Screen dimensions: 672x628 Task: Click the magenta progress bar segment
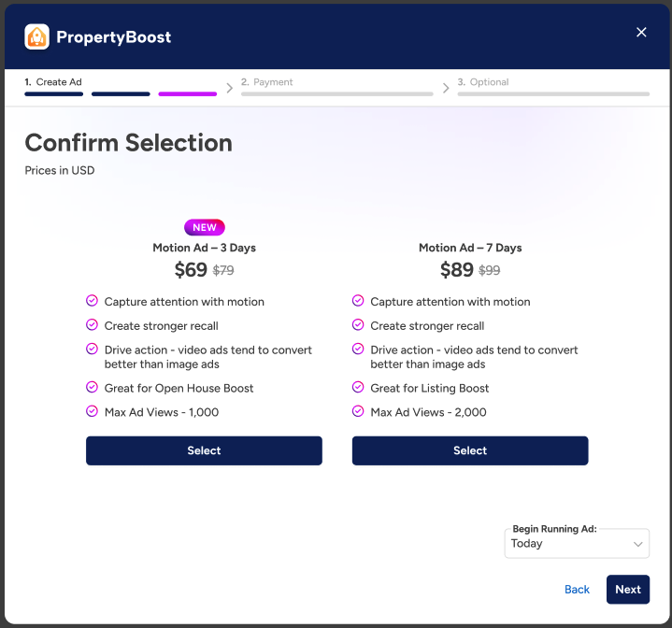[187, 94]
